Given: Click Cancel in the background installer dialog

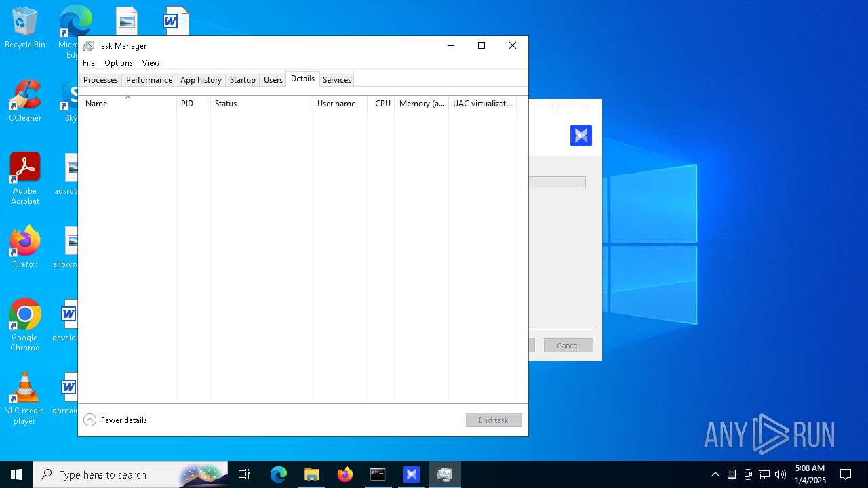Looking at the screenshot, I should 568,346.
